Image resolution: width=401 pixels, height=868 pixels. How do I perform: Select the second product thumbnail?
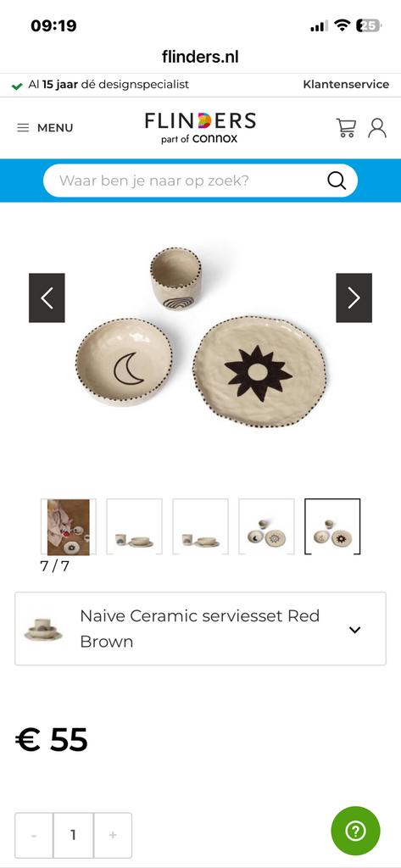[134, 527]
